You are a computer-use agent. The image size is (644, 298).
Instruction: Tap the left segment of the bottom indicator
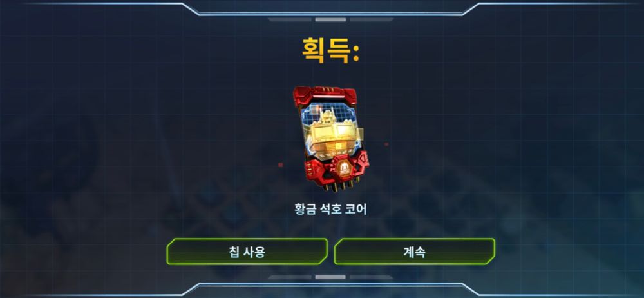(291, 277)
